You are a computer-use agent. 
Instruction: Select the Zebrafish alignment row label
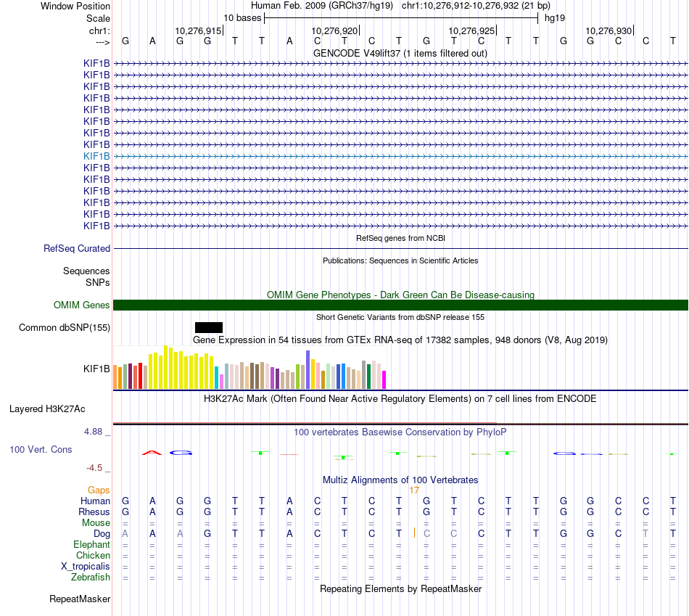click(x=91, y=577)
